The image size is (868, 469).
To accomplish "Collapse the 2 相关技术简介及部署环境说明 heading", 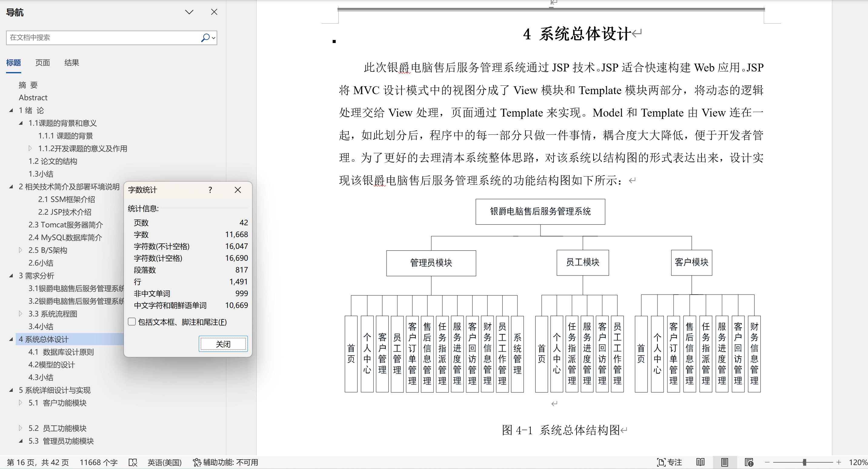I will point(11,187).
